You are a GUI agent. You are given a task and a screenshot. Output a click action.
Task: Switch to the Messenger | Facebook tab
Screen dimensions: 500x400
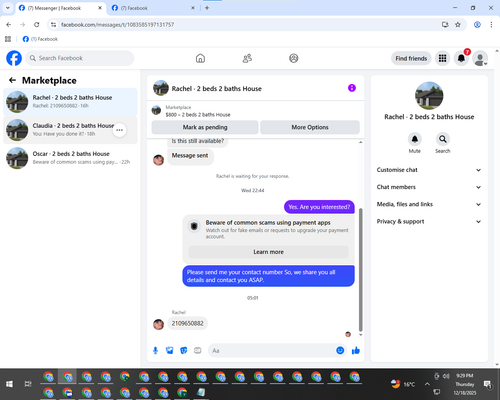click(60, 8)
